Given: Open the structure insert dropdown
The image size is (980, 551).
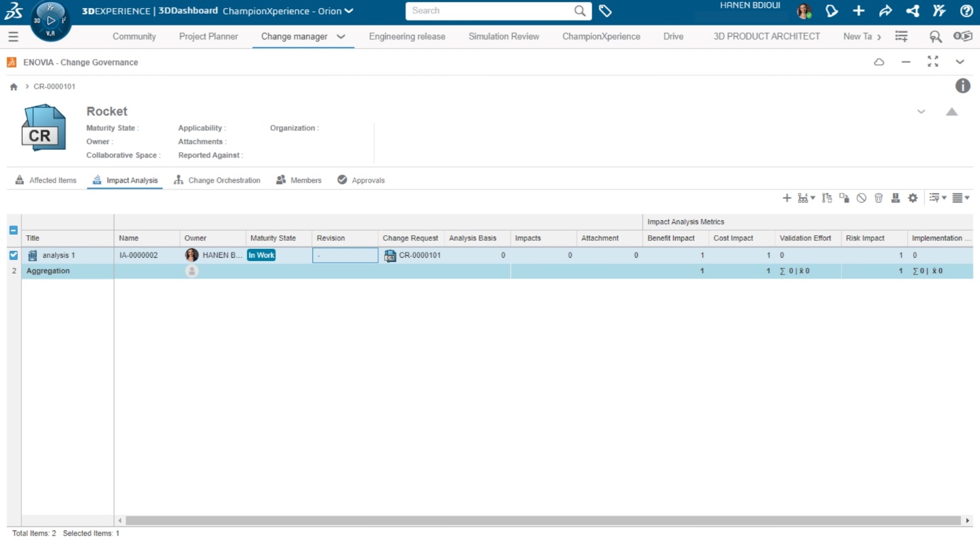Looking at the screenshot, I should [x=807, y=198].
